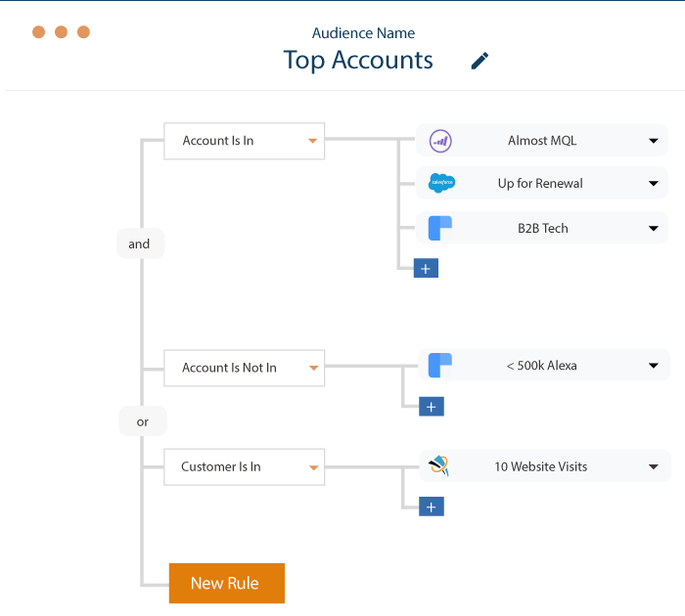685x616 pixels.
Task: Click the icon beside 10 Website Visits
Action: pyautogui.click(x=439, y=465)
